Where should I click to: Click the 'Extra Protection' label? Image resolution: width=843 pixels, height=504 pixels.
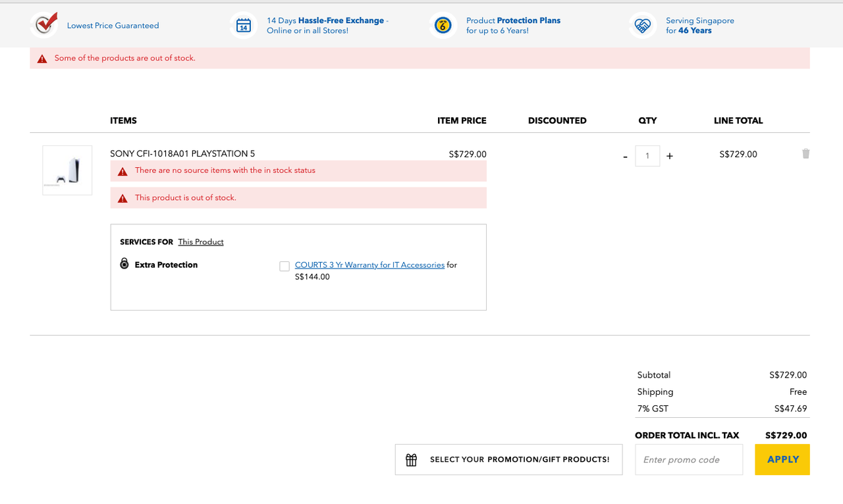[x=166, y=265]
